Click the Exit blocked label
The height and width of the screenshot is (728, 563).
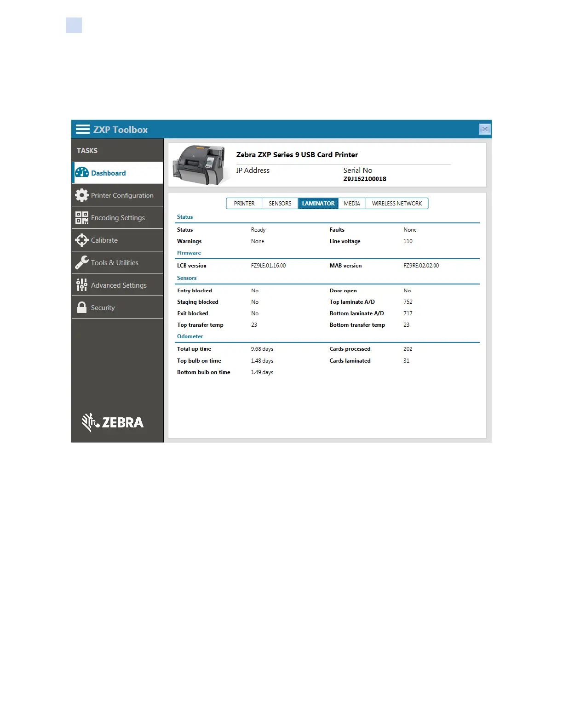(x=193, y=313)
